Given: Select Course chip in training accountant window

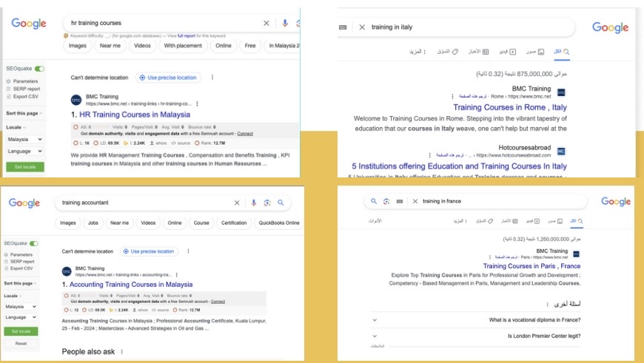Looking at the screenshot, I should tap(201, 223).
